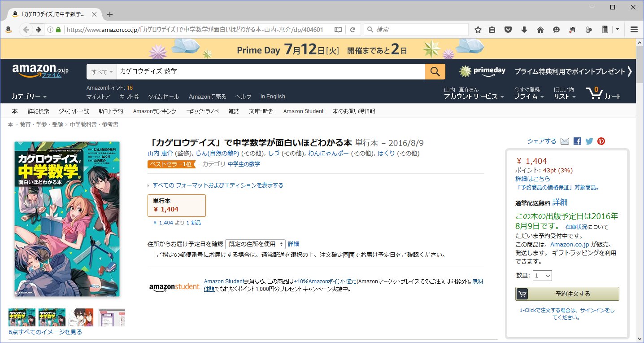This screenshot has height=343, width=644.
Task: Show site info from the address bar
Action: click(x=50, y=30)
